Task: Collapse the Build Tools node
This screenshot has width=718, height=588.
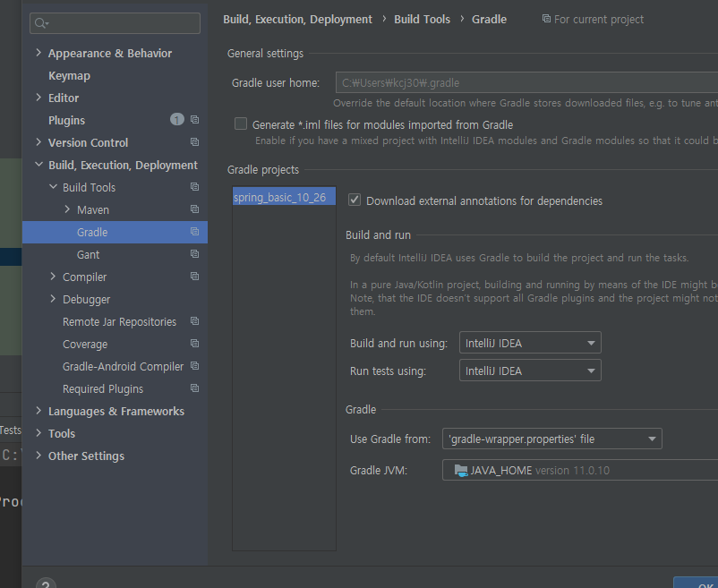Action: 53,187
